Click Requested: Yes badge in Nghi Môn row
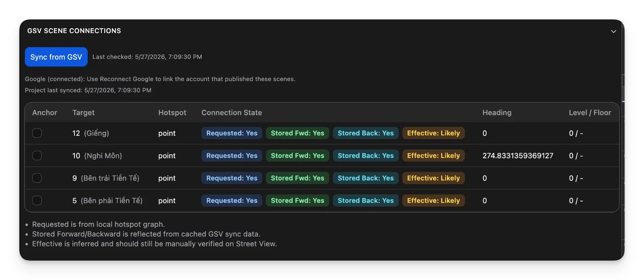 coord(232,156)
